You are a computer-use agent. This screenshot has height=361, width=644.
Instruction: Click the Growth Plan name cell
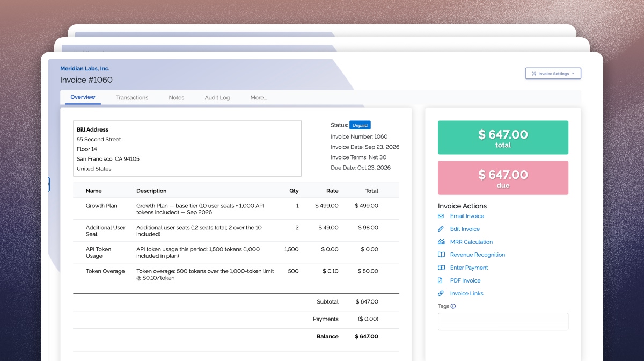click(x=101, y=206)
